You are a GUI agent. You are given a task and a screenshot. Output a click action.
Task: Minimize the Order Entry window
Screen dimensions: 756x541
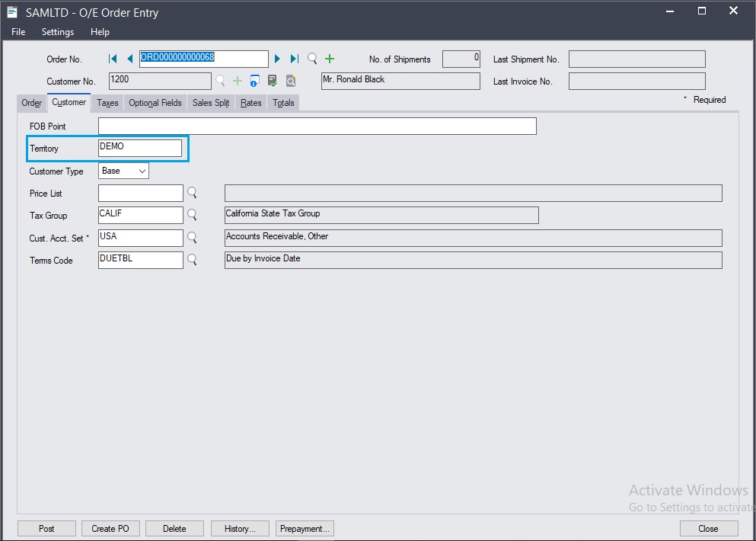(x=670, y=11)
